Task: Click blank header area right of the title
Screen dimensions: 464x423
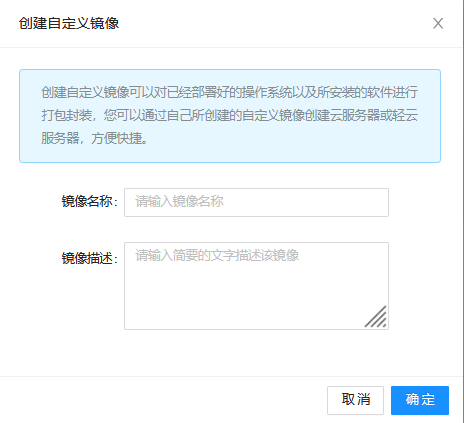Action: (x=273, y=23)
